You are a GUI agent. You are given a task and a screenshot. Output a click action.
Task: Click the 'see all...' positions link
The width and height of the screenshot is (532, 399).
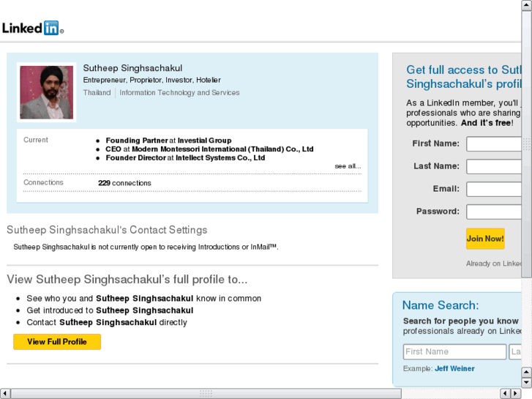click(x=348, y=166)
